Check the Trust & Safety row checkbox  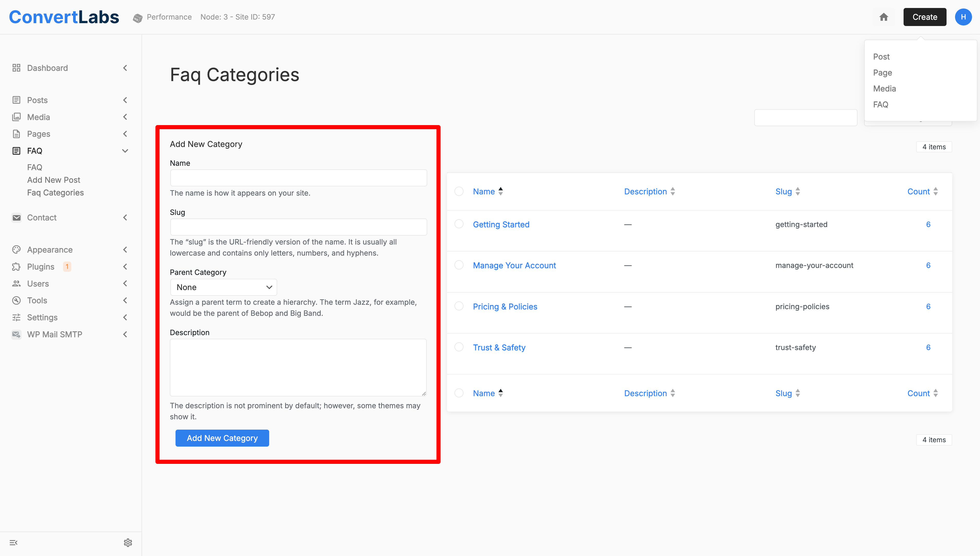click(459, 347)
